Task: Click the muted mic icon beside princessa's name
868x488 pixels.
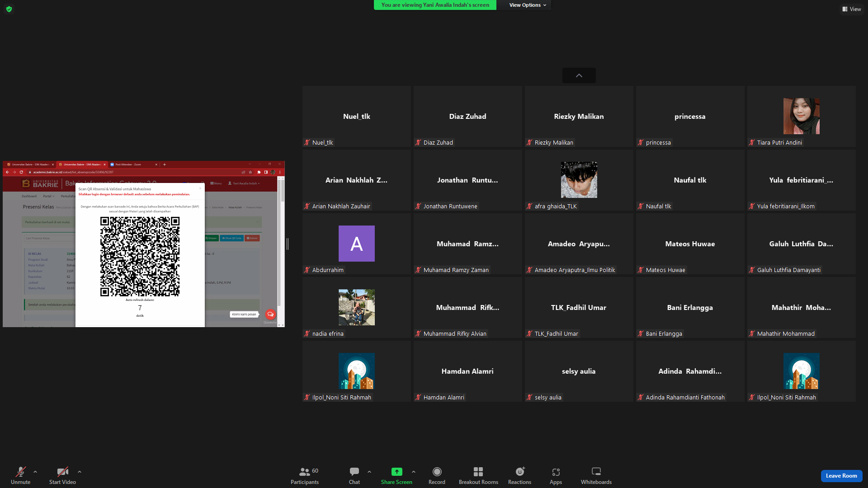Action: (x=641, y=142)
